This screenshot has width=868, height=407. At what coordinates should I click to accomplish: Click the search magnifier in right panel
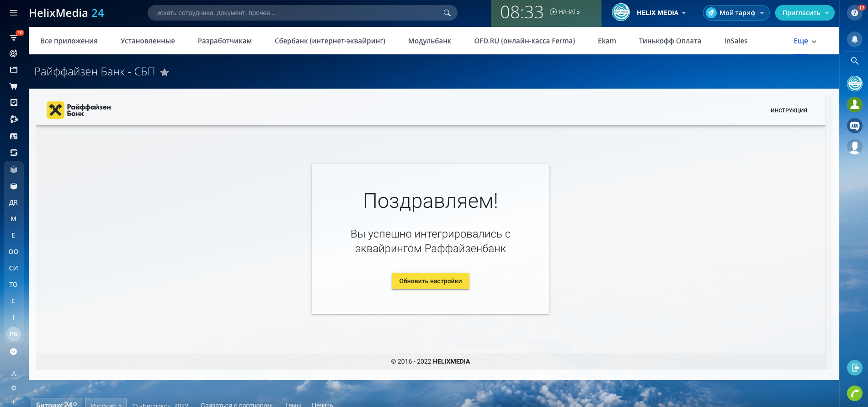(854, 61)
